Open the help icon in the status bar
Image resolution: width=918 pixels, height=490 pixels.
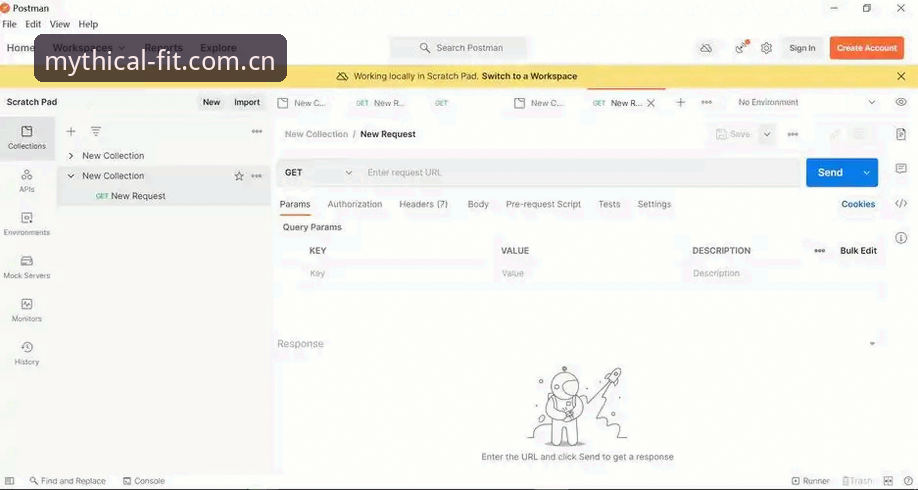pyautogui.click(x=908, y=481)
